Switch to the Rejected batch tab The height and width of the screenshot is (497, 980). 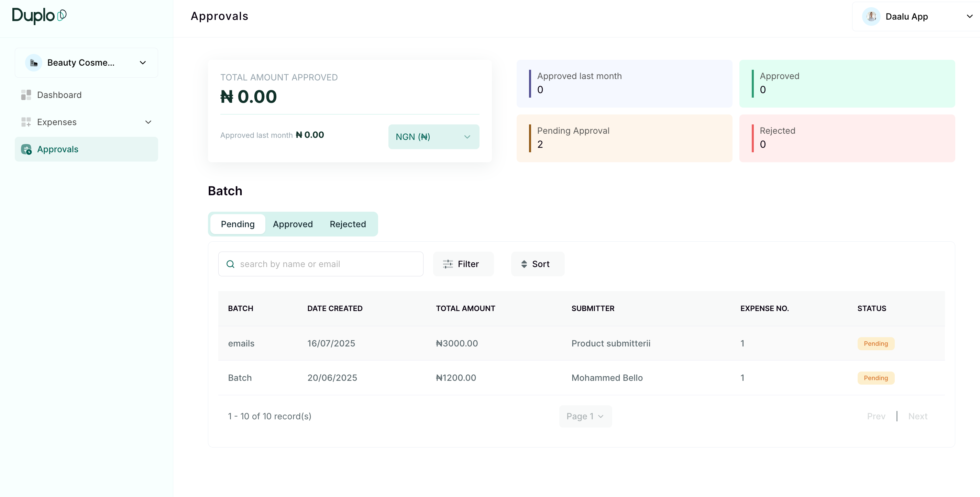pos(347,224)
